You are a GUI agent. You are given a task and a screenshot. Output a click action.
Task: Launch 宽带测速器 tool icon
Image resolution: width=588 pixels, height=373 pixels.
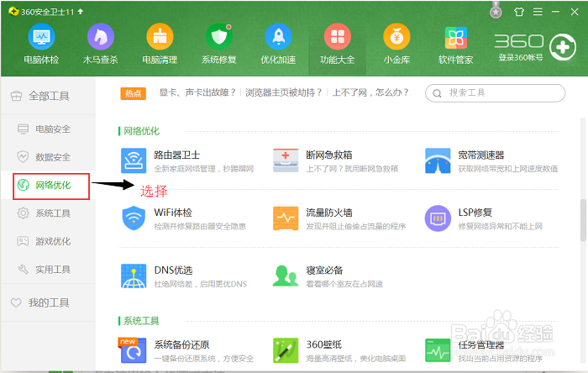(438, 160)
